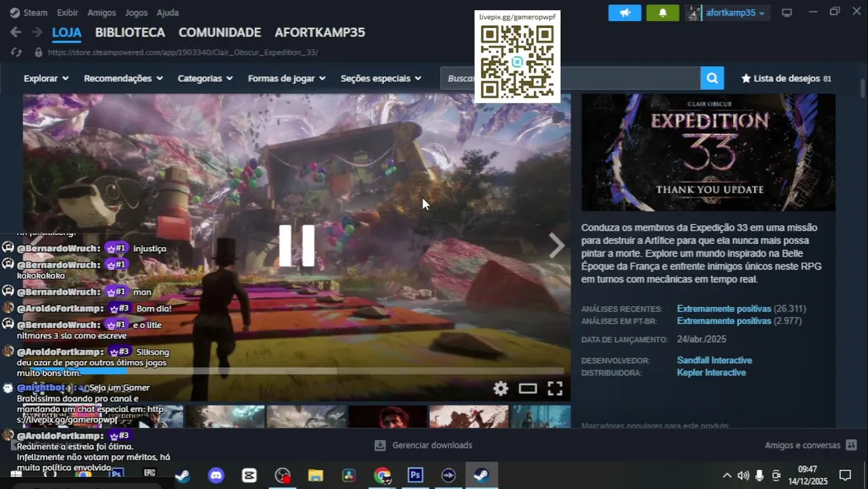
Task: Open the Formas de jogar dropdown
Action: click(287, 78)
